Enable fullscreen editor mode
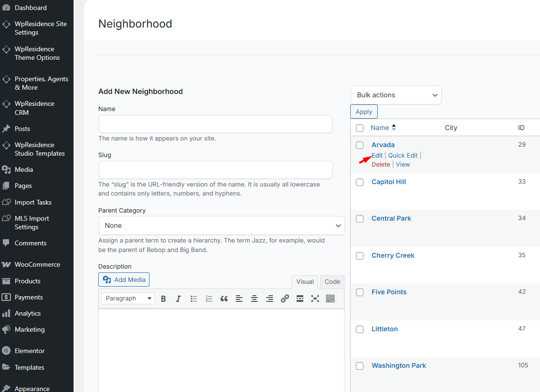Image resolution: width=540 pixels, height=392 pixels. click(x=315, y=299)
